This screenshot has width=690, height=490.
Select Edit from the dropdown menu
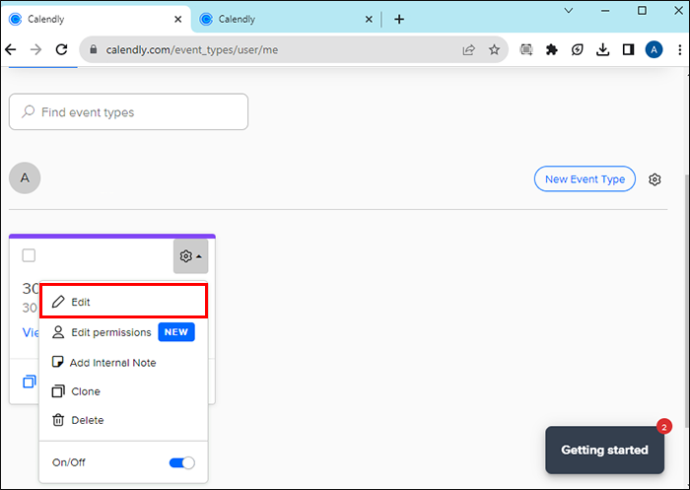tap(124, 301)
